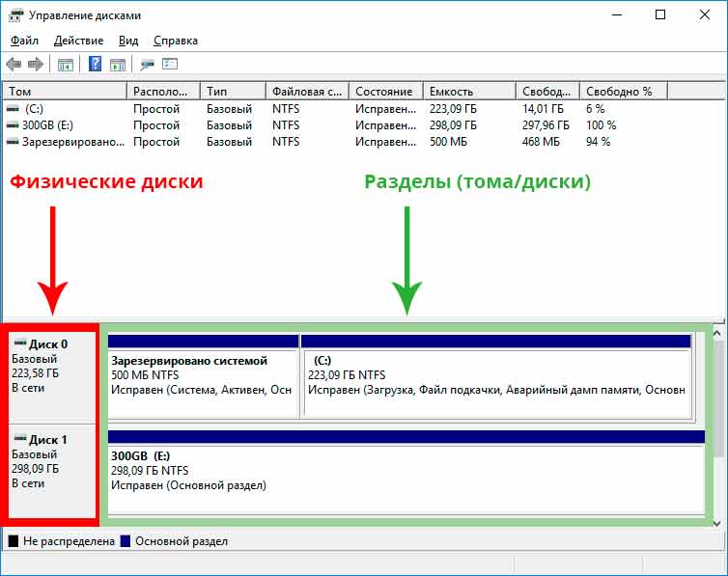
Task: Open the Справка menu
Action: click(x=176, y=41)
